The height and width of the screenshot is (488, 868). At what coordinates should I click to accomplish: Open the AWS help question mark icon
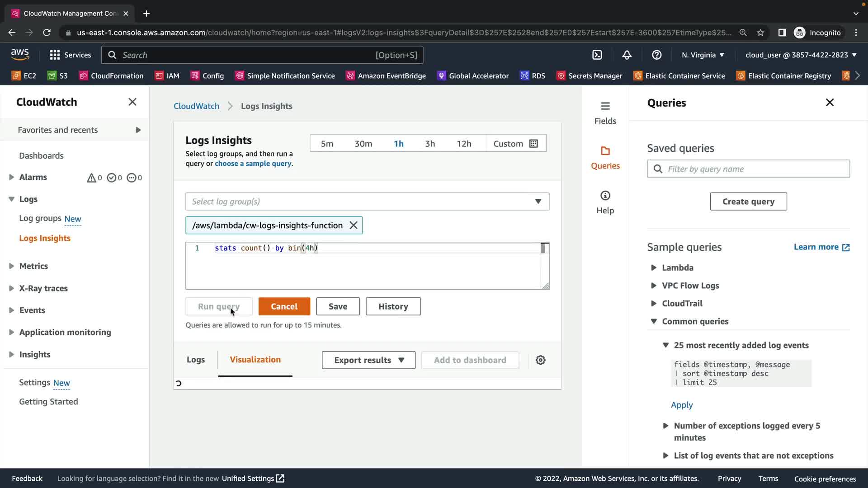coord(656,55)
